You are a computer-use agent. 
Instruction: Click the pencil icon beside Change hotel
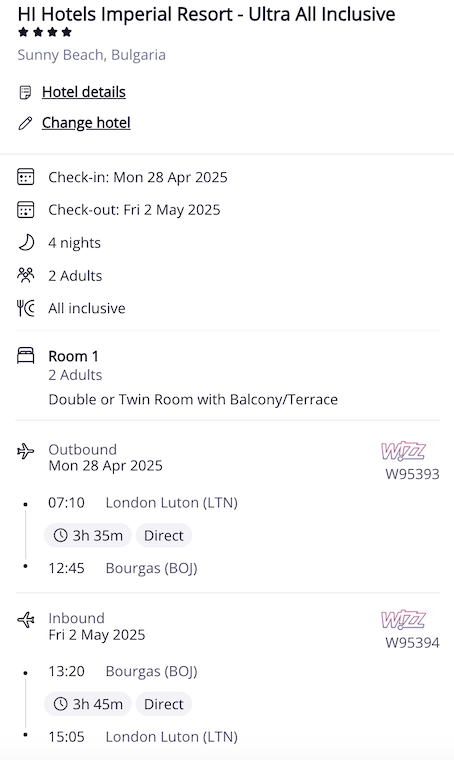pyautogui.click(x=25, y=123)
